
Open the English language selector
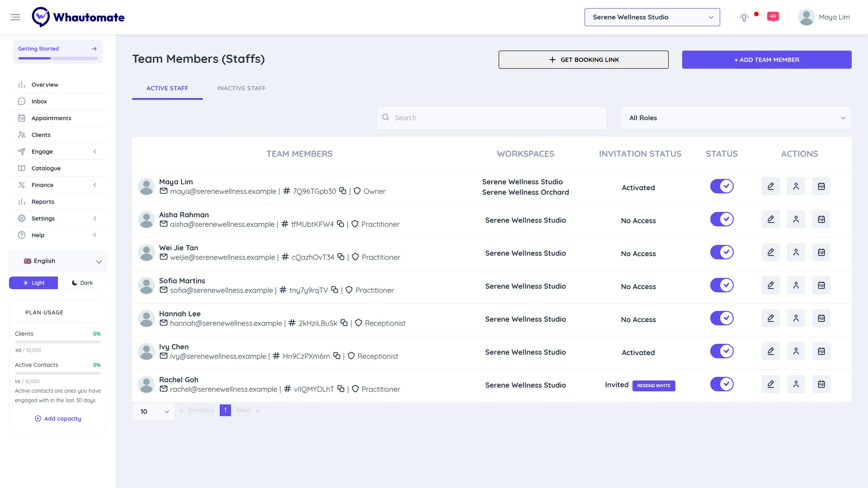(58, 261)
